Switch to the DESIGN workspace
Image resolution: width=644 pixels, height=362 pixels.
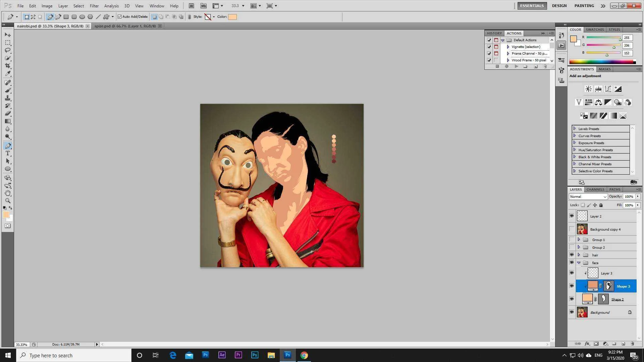point(559,6)
